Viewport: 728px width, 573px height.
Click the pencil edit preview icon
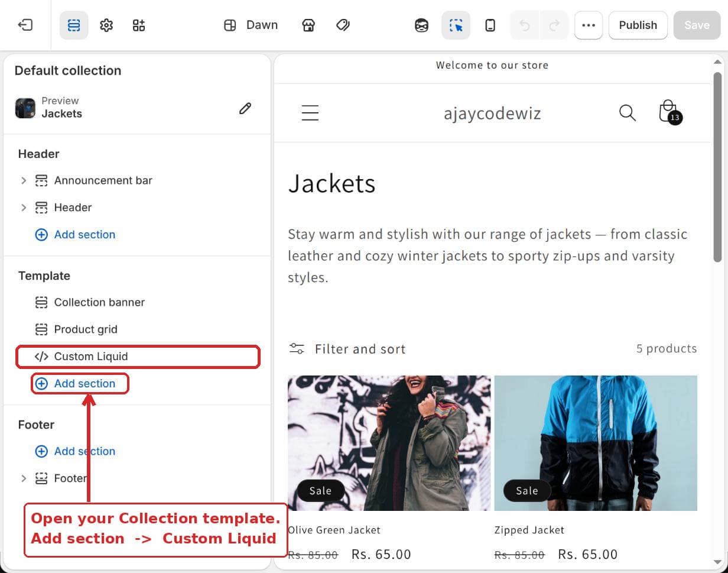tap(245, 108)
